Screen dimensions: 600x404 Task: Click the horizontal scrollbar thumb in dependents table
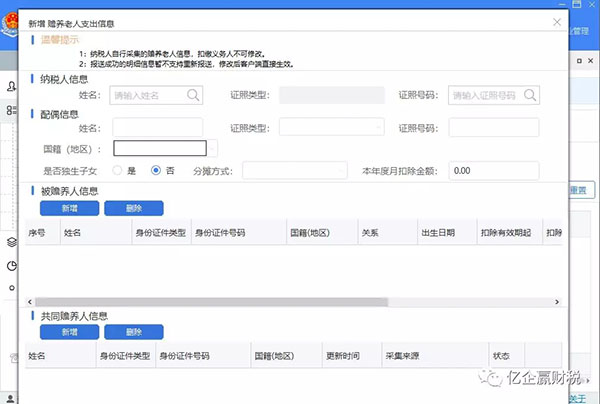(x=212, y=302)
